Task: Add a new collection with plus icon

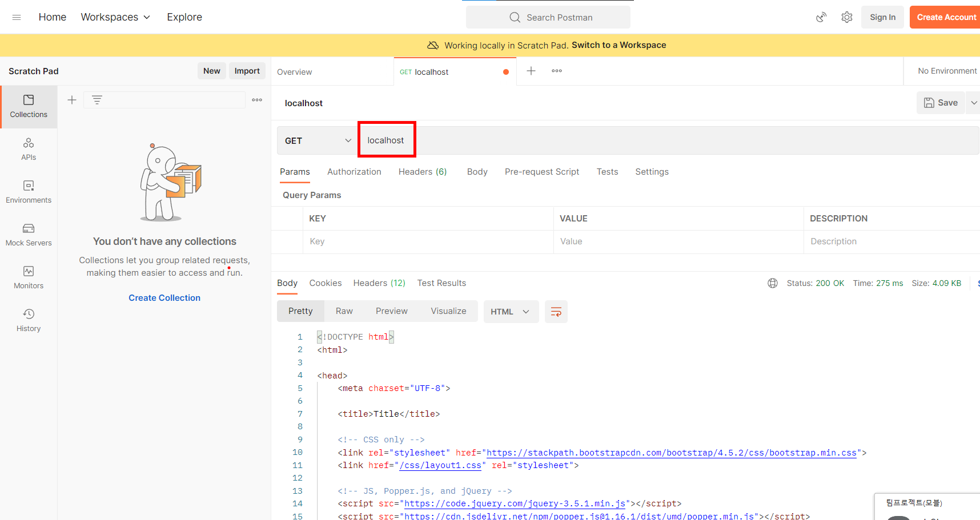Action: pyautogui.click(x=72, y=100)
